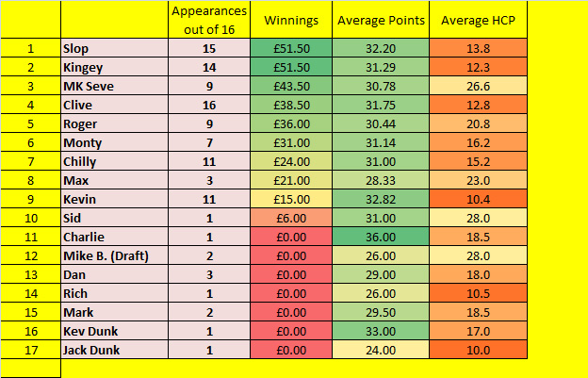The height and width of the screenshot is (378, 588).
Task: Click Monty's average points 31.14
Action: coord(381,142)
